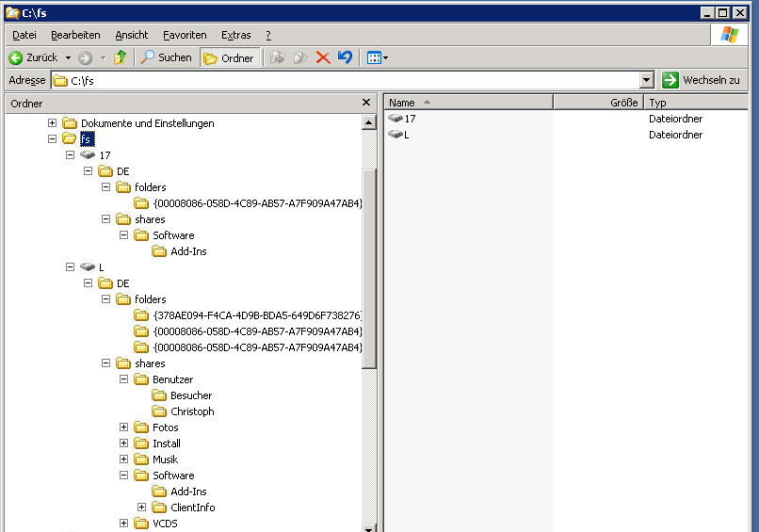
Task: Select the ClientInfo folder icon
Action: [159, 507]
